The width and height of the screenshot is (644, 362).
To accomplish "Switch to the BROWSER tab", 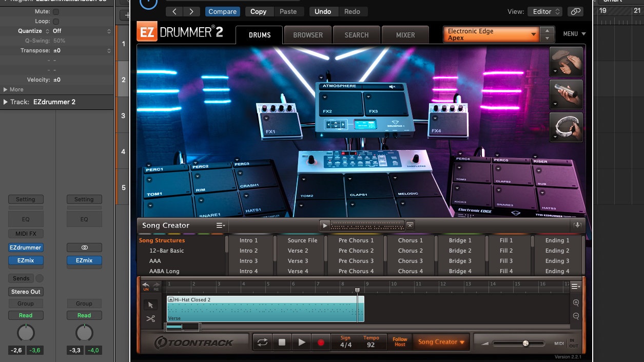I will pyautogui.click(x=308, y=35).
